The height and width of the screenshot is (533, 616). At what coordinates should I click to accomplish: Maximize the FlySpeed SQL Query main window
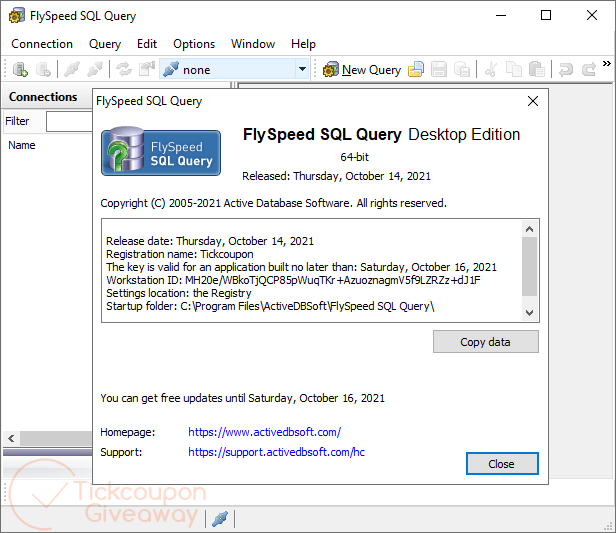pos(546,15)
